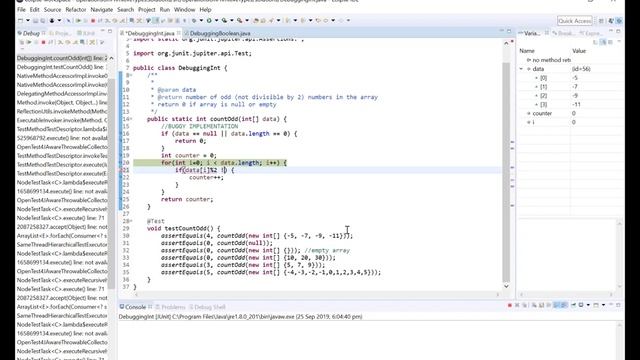The image size is (640, 360).
Task: Toggle Show Logical Structure in Variables view
Action: click(x=603, y=42)
